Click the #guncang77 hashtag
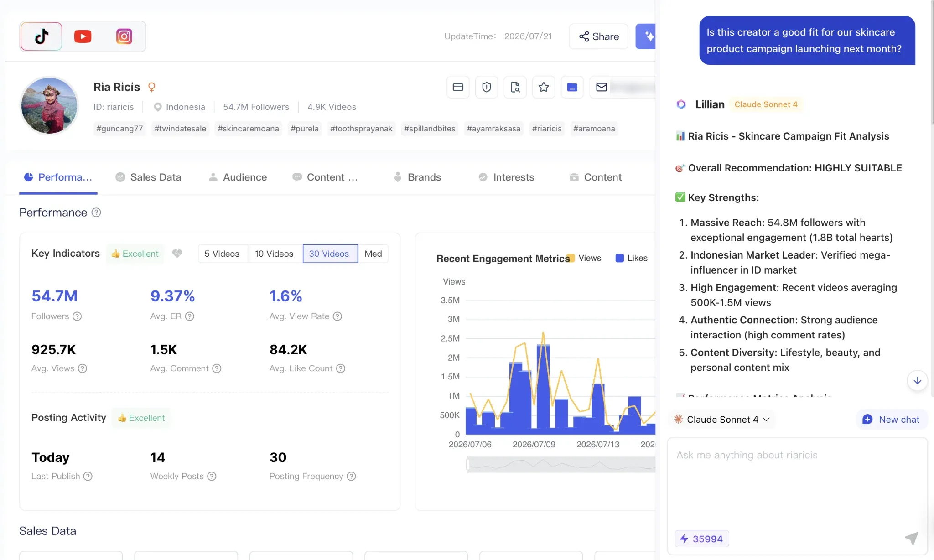 [x=119, y=129]
